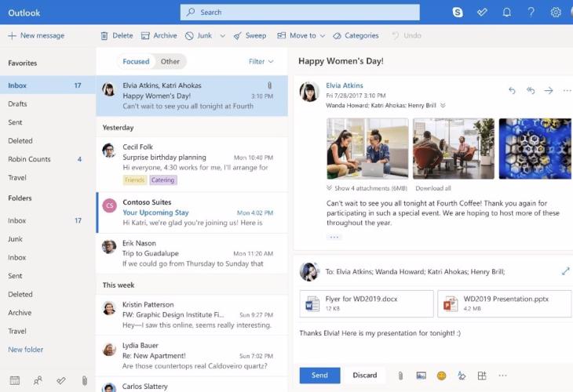The image size is (573, 392).
Task: Open the dropdown arrow next to Junk
Action: click(222, 35)
